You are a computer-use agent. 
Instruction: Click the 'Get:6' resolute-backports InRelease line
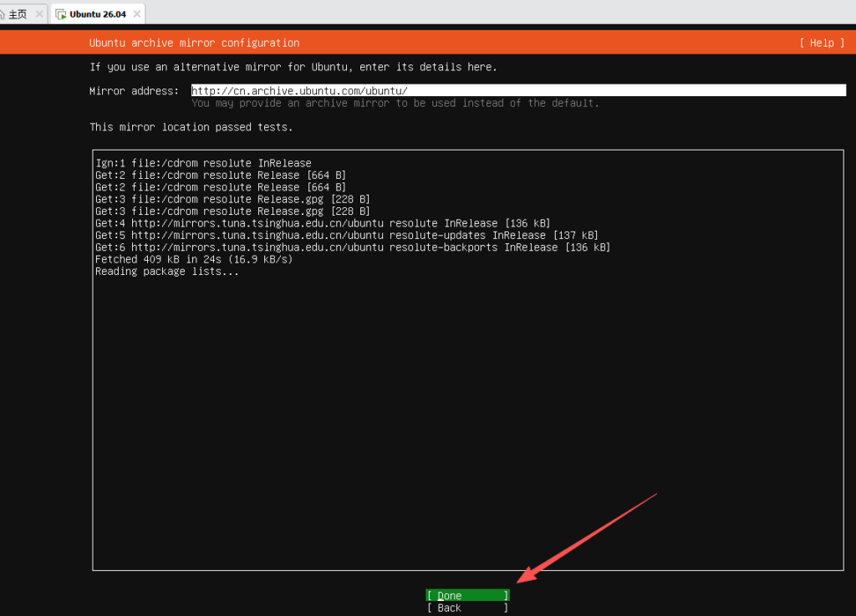click(353, 247)
